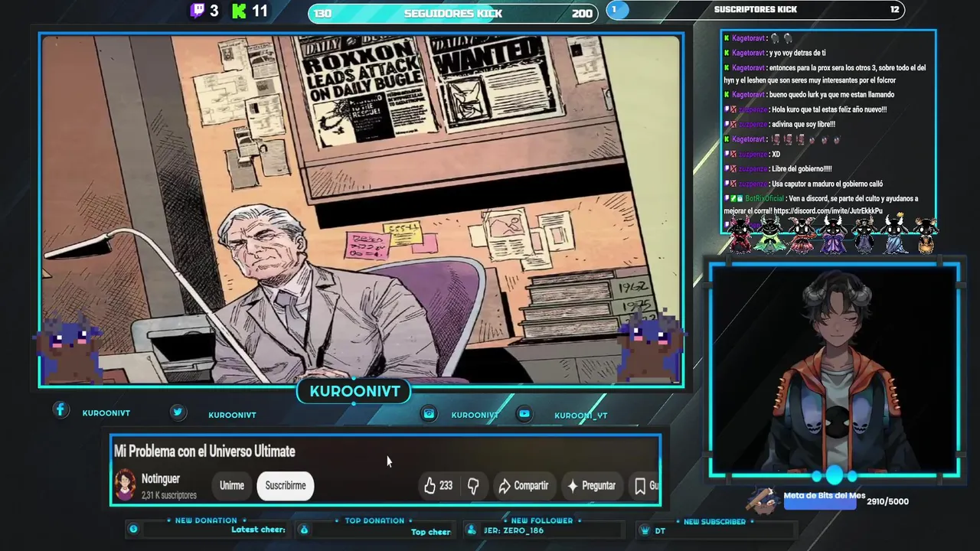Open the Notinguer channel avatar

pyautogui.click(x=125, y=485)
